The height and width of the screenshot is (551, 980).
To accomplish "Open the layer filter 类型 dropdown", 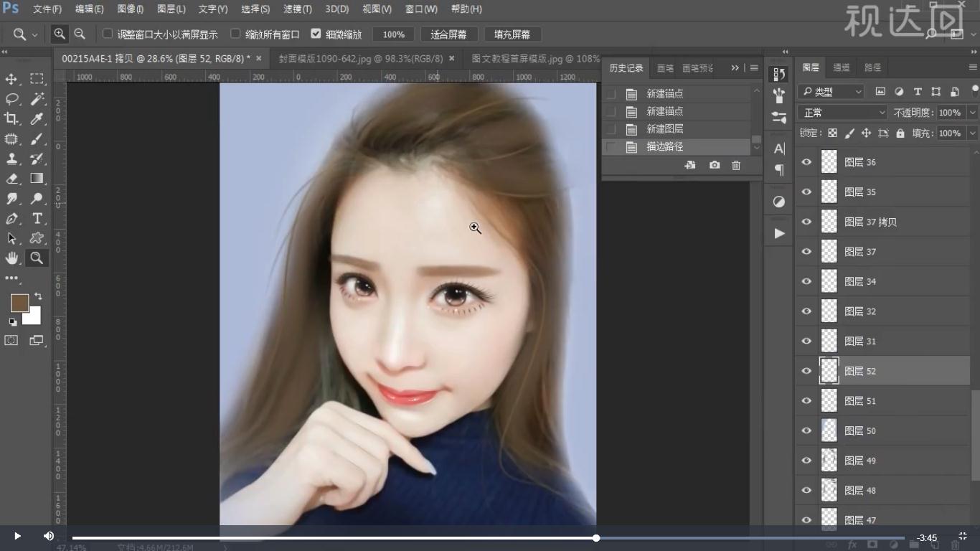I will pyautogui.click(x=831, y=92).
